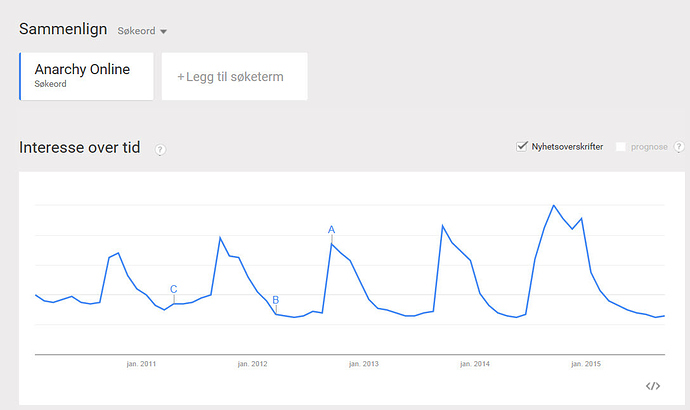The width and height of the screenshot is (690, 410).
Task: Click help icon next to Interesse over tid
Action: [160, 150]
